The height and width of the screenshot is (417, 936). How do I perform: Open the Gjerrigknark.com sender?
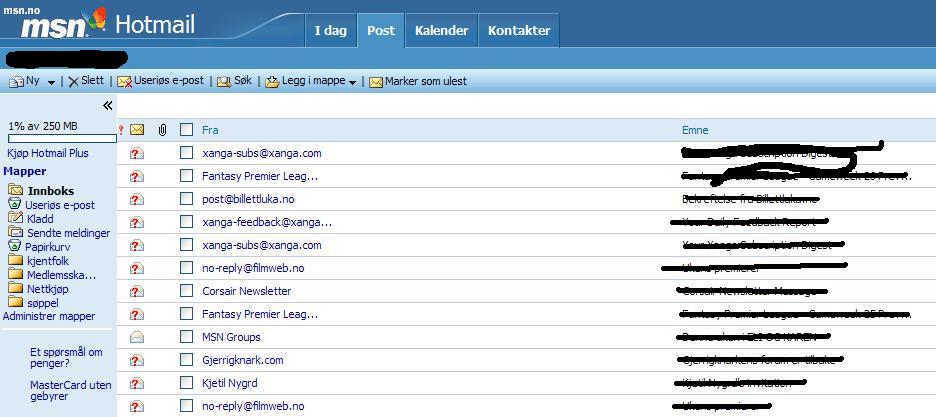[243, 360]
